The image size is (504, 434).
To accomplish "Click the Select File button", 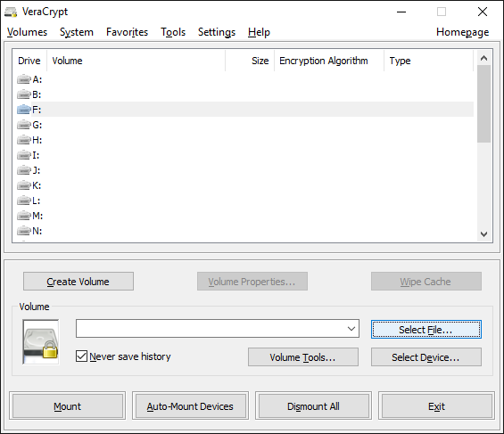I will click(x=426, y=330).
